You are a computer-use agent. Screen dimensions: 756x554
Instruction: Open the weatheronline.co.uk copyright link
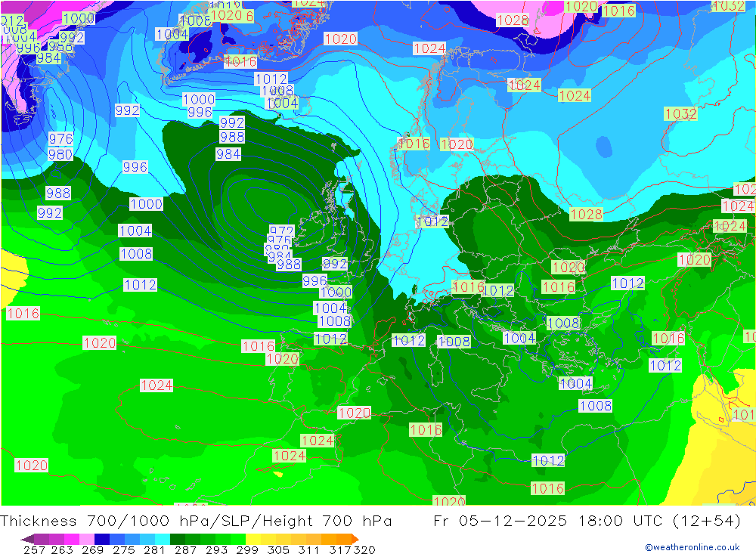[692, 546]
